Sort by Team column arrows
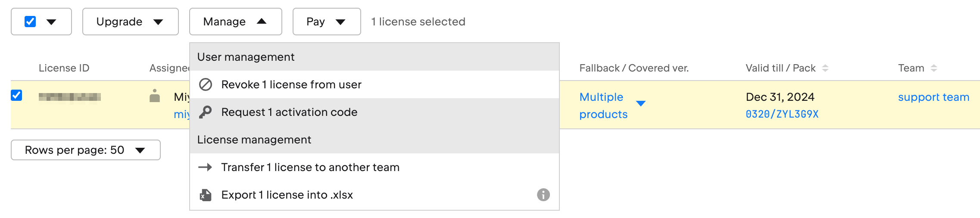 click(x=933, y=68)
